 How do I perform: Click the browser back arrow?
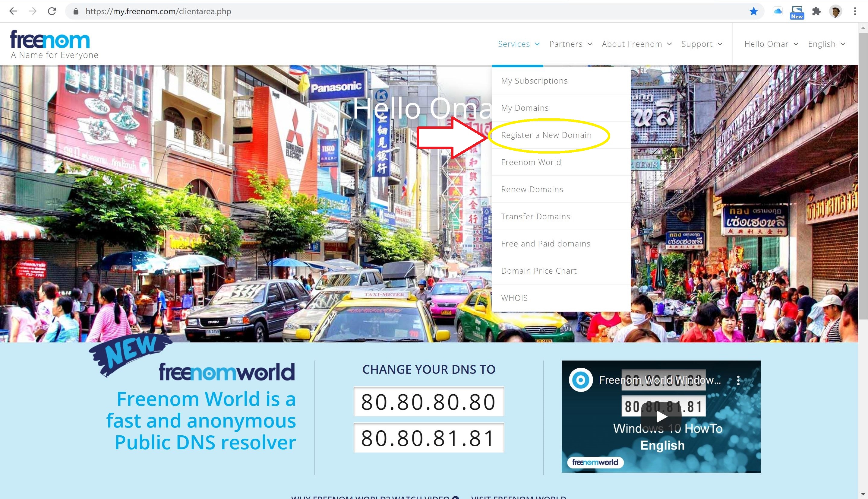[x=13, y=11]
